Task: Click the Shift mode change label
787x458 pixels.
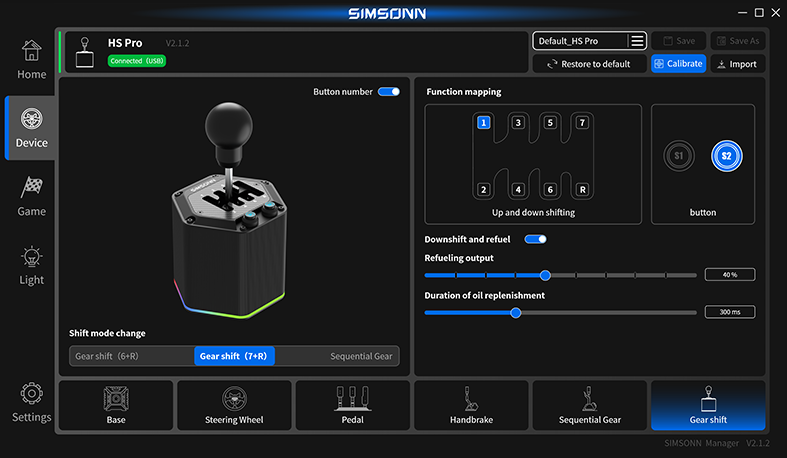Action: [x=107, y=333]
